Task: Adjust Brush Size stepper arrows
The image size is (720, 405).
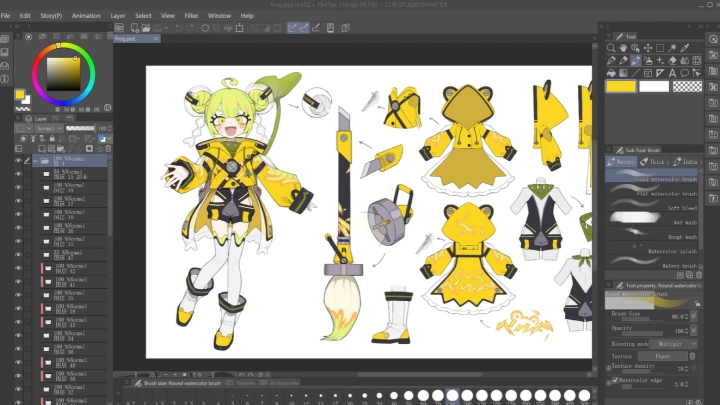Action: point(686,316)
